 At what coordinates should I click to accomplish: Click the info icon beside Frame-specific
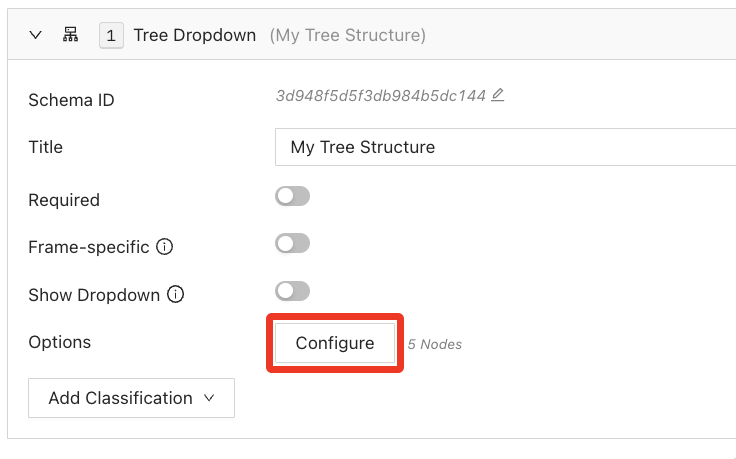[x=166, y=246]
